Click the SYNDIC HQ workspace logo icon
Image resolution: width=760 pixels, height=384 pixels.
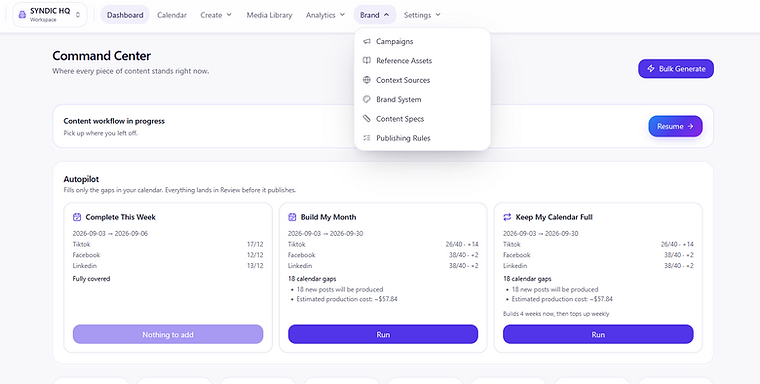tap(22, 15)
